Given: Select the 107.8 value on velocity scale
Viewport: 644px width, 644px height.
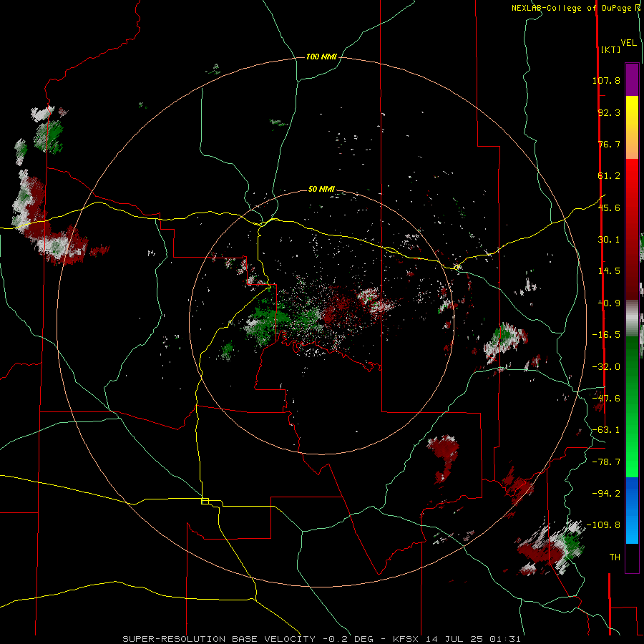Looking at the screenshot, I should pos(606,80).
